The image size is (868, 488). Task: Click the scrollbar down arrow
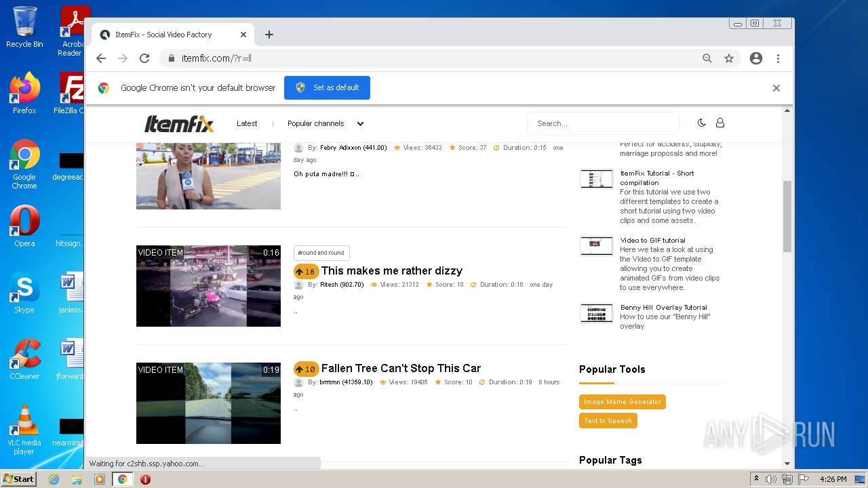[x=787, y=464]
